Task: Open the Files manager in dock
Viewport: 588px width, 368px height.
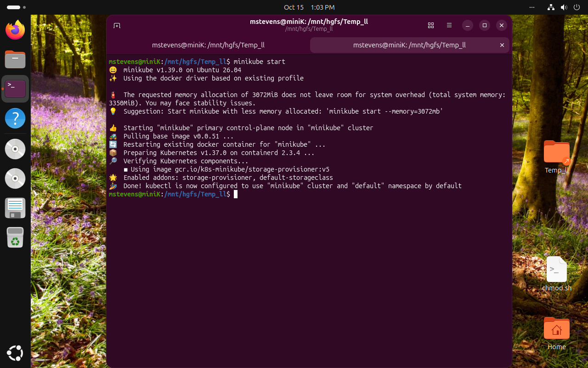Action: (15, 59)
